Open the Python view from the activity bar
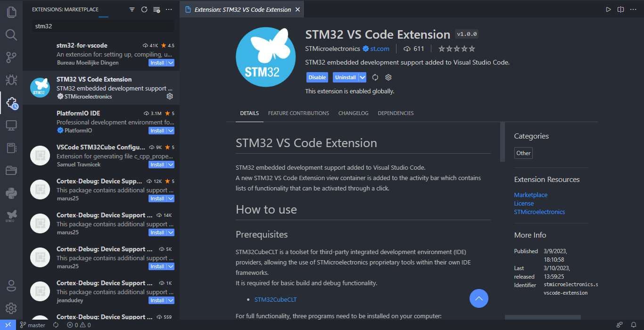Viewport: 644px width, 330px height. (x=11, y=192)
